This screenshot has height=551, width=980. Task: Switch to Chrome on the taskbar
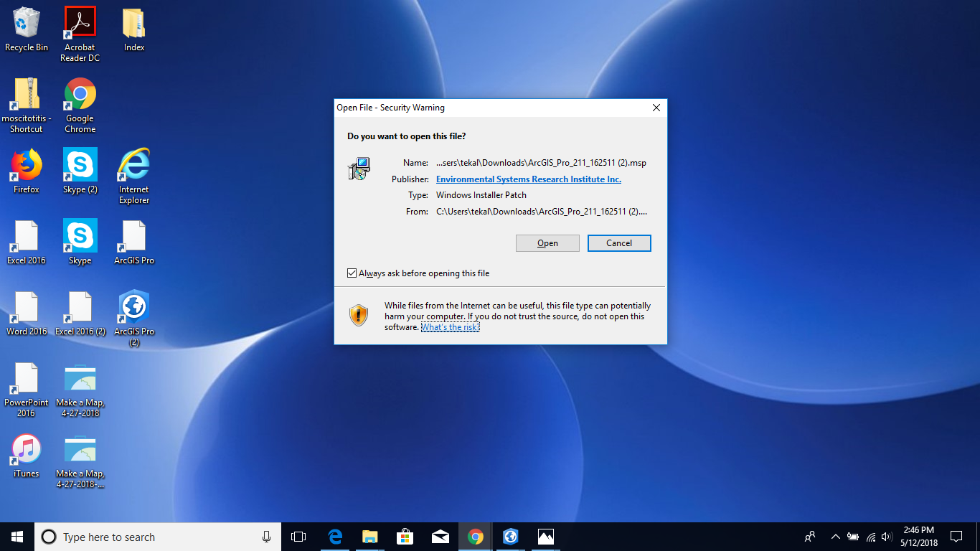coord(475,537)
